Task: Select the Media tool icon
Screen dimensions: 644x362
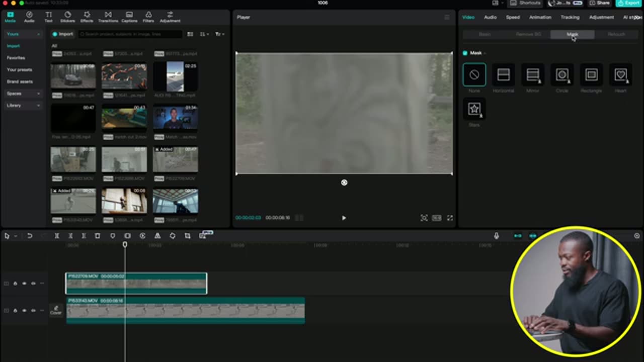Action: tap(10, 17)
